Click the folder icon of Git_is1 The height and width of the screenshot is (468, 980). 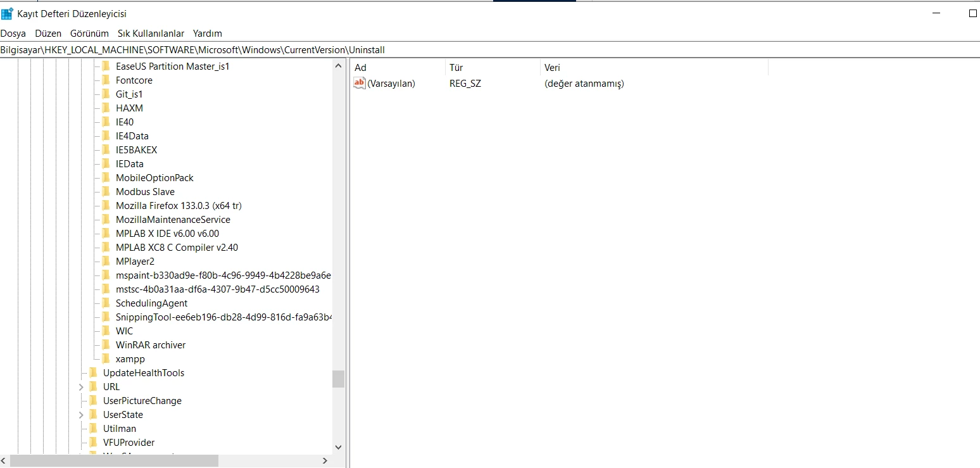[106, 94]
